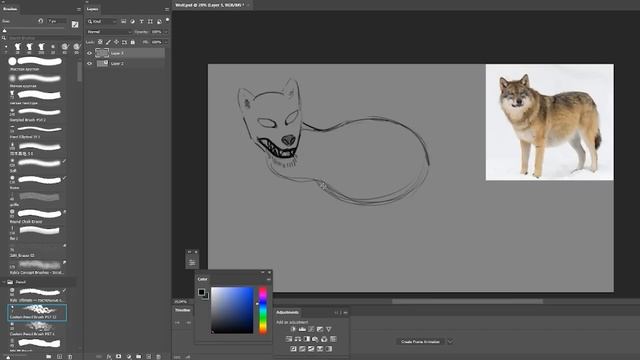Viewport: 640px width, 360px height.
Task: Filter layers by adjustment layers
Action: click(132, 21)
